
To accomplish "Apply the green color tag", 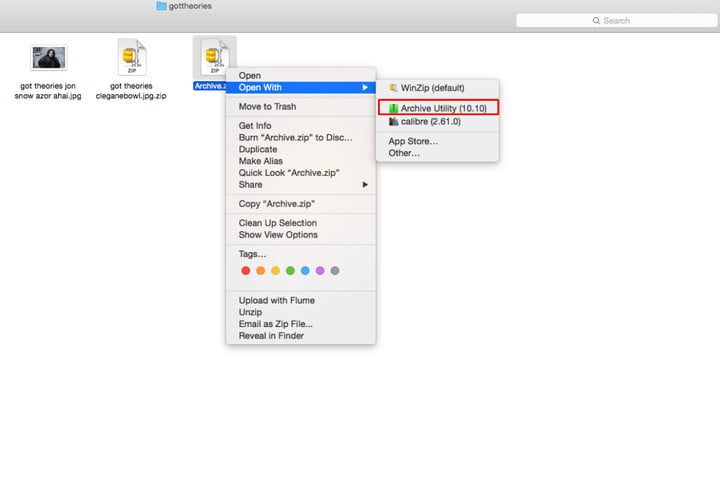I will pyautogui.click(x=290, y=270).
